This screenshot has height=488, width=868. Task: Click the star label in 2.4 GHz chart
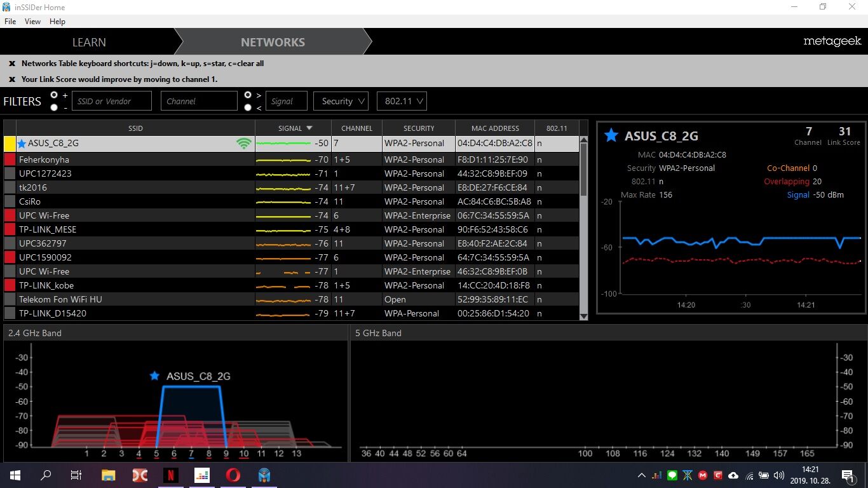(x=154, y=376)
